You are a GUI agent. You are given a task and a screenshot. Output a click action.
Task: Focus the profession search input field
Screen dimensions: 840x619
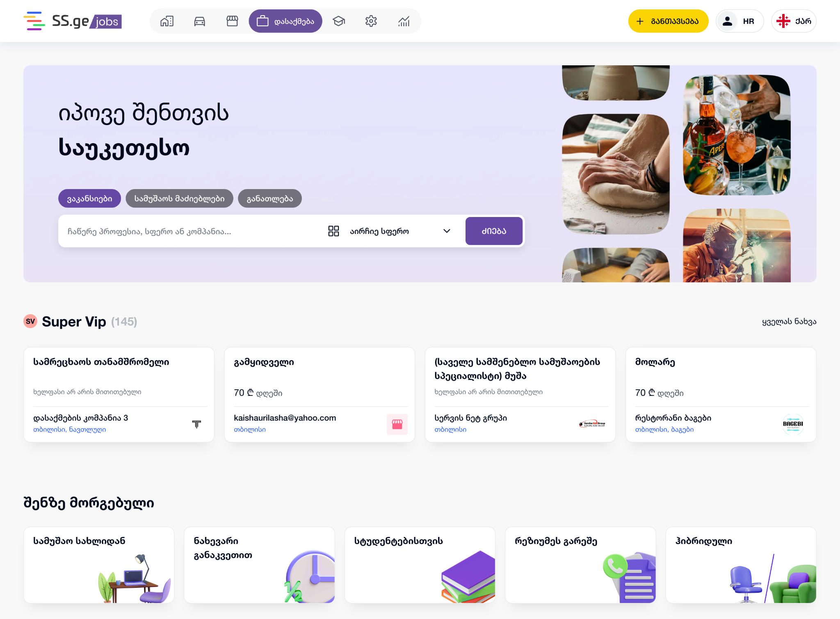[191, 231]
